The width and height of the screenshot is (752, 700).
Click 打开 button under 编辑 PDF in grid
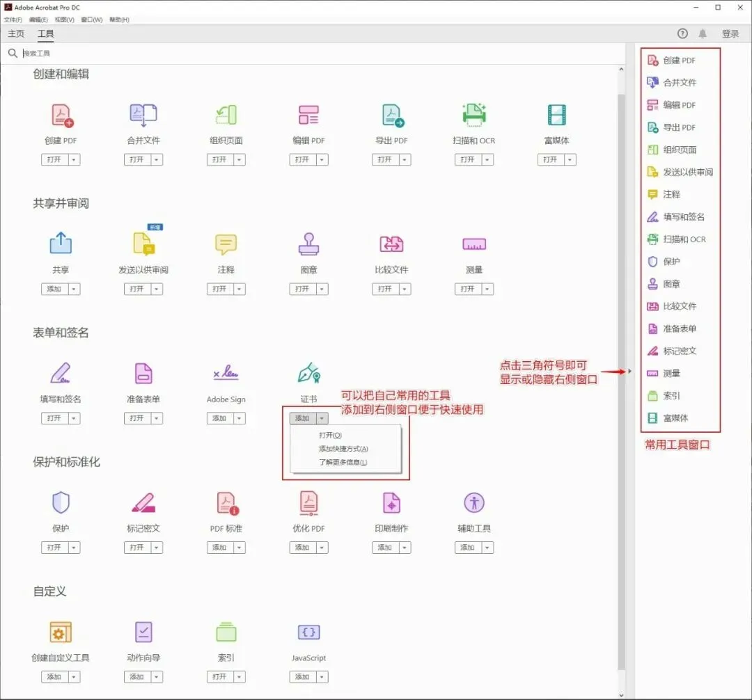pos(302,159)
